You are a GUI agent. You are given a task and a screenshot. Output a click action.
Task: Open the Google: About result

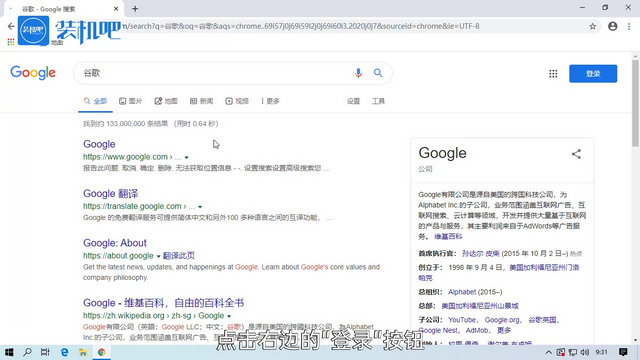pyautogui.click(x=115, y=243)
